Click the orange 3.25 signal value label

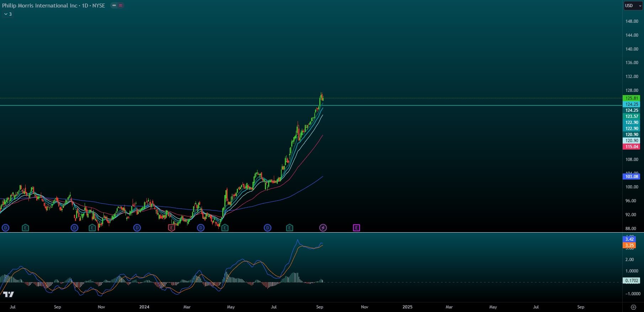point(629,245)
